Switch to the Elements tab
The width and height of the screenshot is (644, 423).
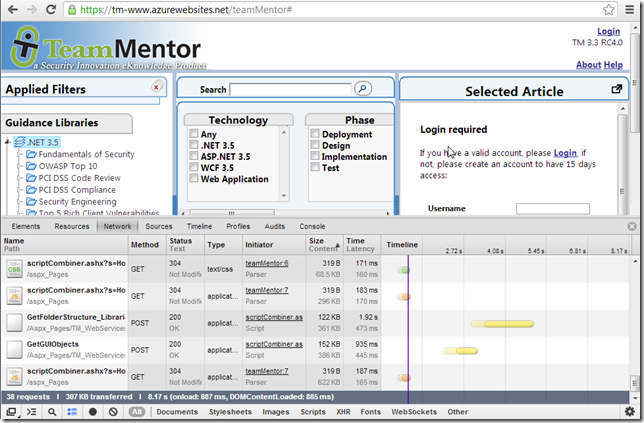(x=26, y=226)
